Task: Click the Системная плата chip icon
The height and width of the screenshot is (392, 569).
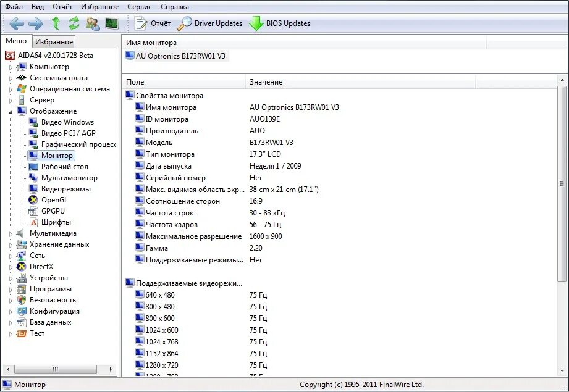Action: click(22, 78)
